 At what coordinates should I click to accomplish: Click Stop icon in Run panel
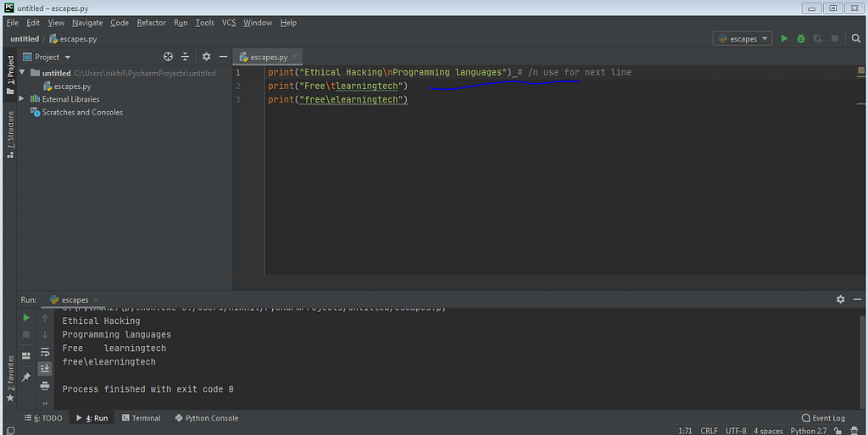(26, 334)
